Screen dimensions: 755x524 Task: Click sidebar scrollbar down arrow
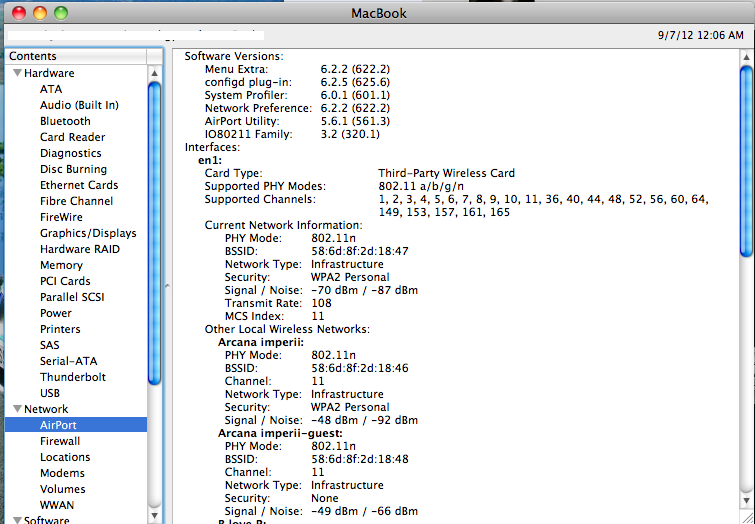pyautogui.click(x=155, y=515)
